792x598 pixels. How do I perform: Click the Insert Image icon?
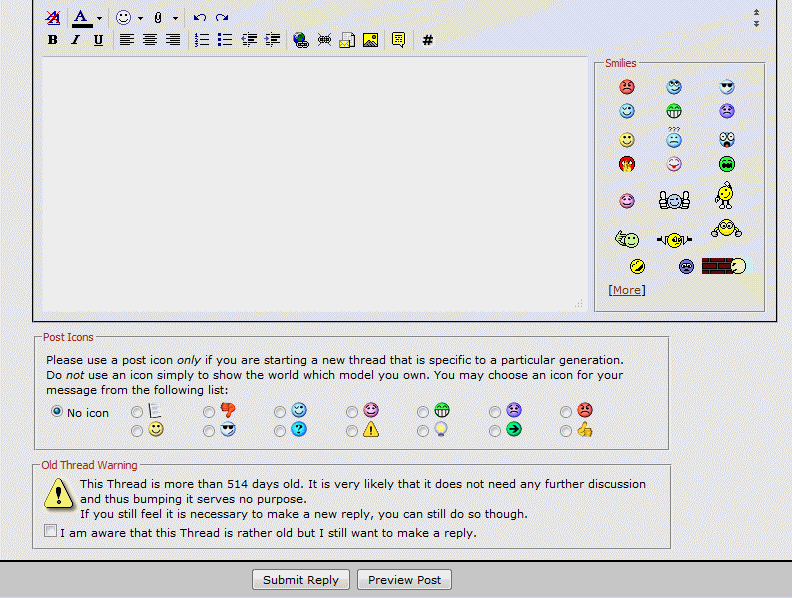[x=370, y=40]
